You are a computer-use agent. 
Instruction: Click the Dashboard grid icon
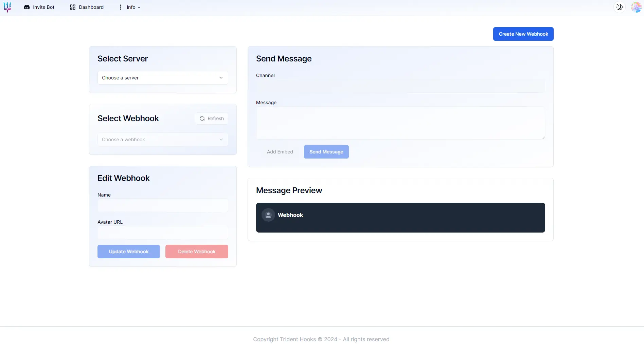(73, 7)
